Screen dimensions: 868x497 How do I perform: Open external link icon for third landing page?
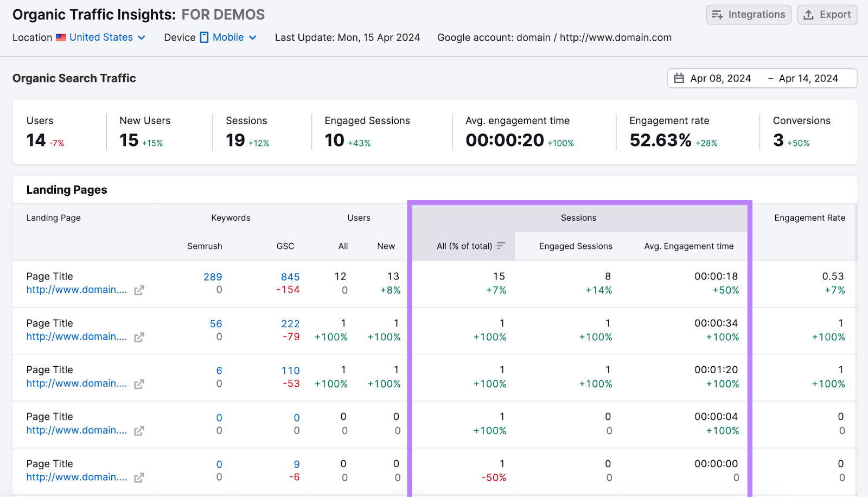pyautogui.click(x=139, y=384)
